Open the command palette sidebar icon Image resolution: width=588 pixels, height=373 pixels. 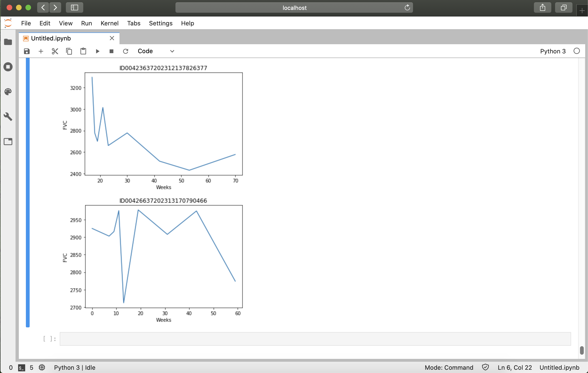pos(8,92)
